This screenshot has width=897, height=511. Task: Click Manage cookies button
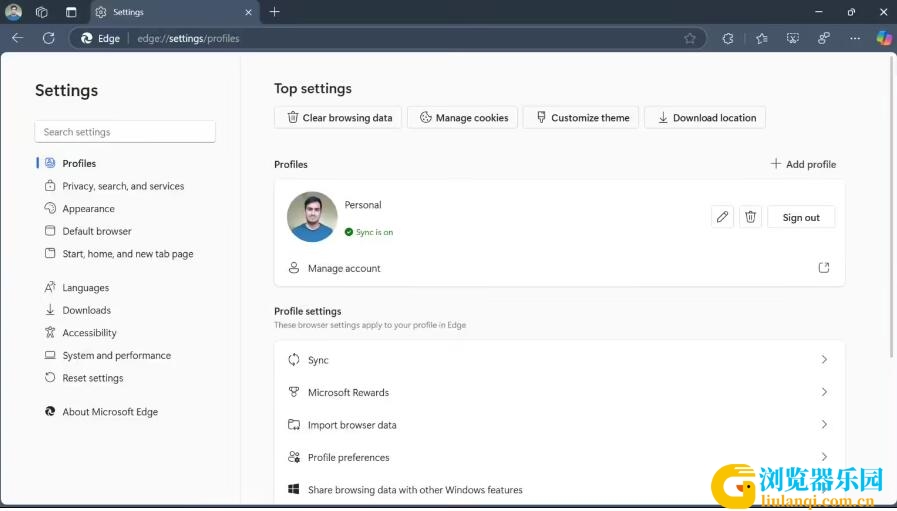(462, 117)
